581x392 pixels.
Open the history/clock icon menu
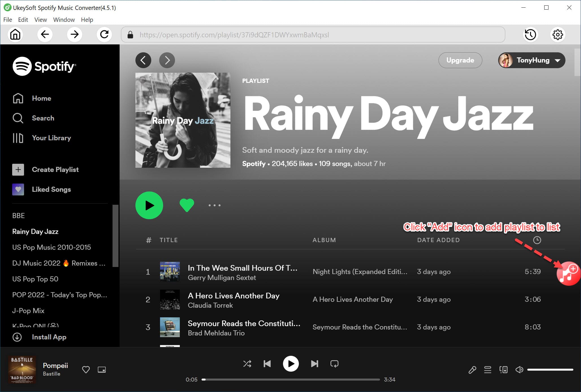(530, 35)
